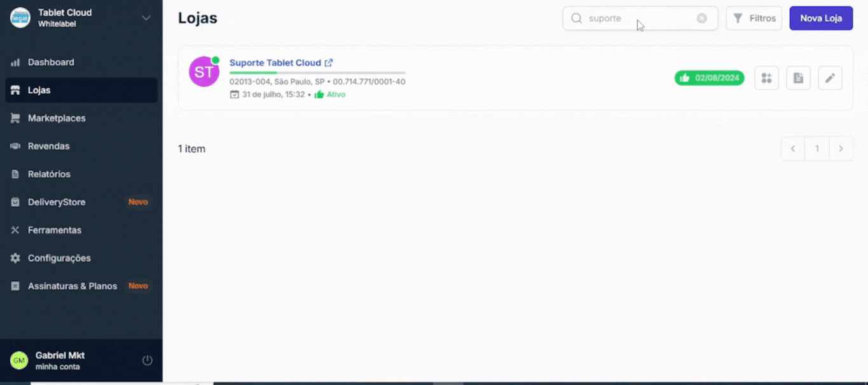Click the Tablet Cloud logo icon
This screenshot has width=868, height=385.
point(20,18)
